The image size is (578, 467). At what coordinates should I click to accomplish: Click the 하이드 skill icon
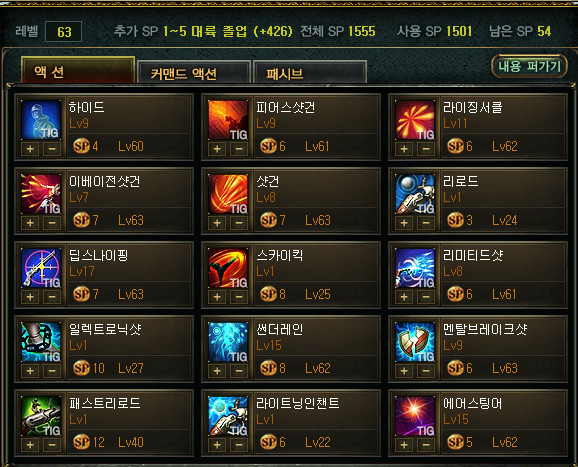pyautogui.click(x=41, y=120)
